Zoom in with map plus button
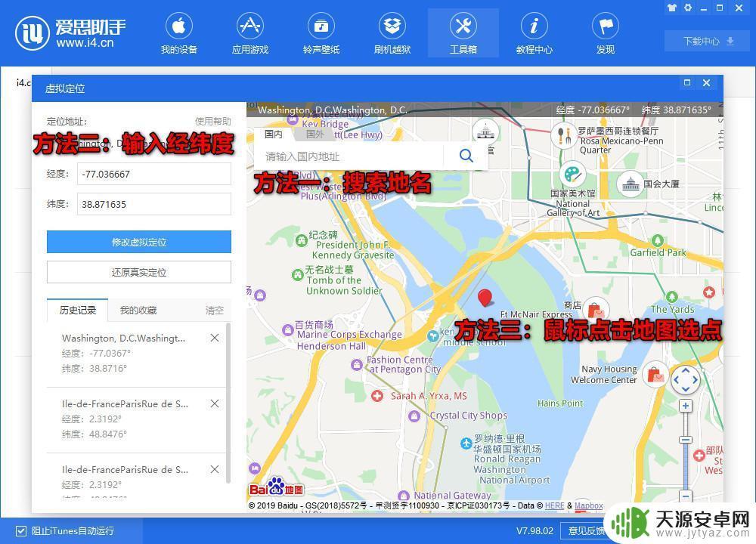The width and height of the screenshot is (756, 544). click(x=686, y=406)
